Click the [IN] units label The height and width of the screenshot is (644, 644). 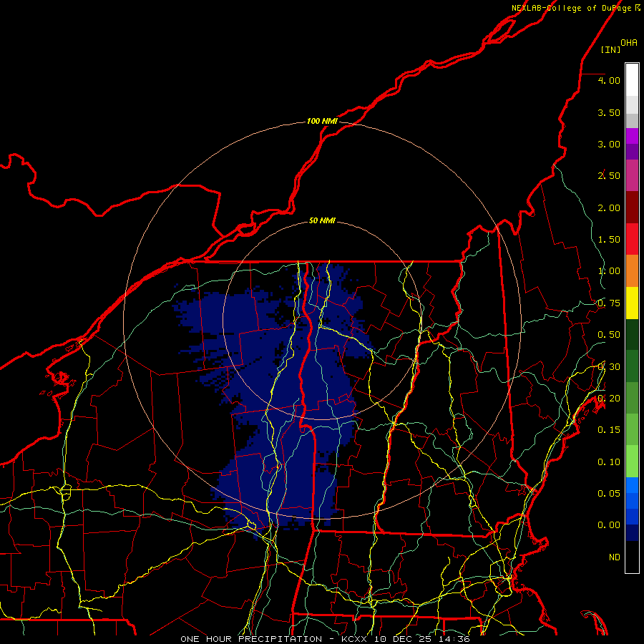611,49
